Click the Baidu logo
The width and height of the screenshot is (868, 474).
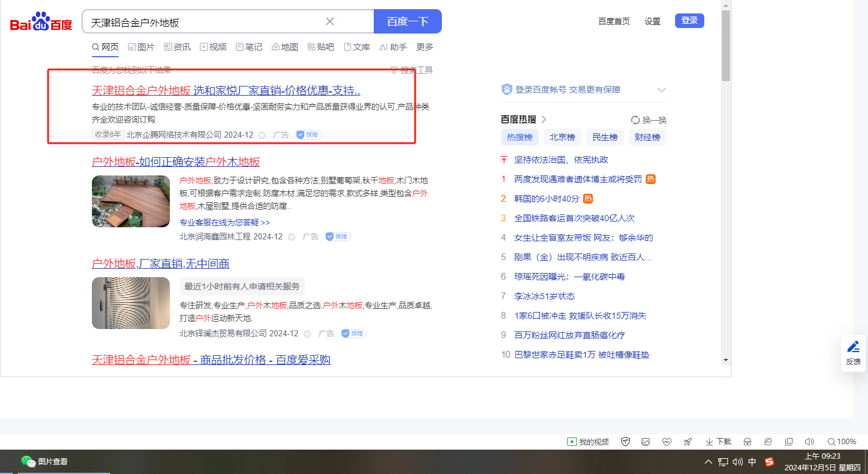tap(41, 23)
